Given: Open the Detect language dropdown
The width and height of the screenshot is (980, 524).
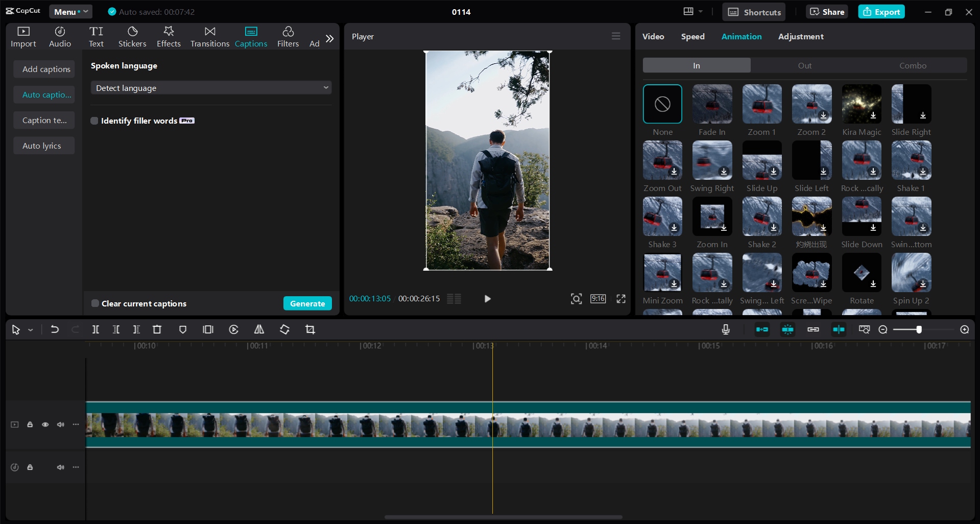Looking at the screenshot, I should coord(210,87).
